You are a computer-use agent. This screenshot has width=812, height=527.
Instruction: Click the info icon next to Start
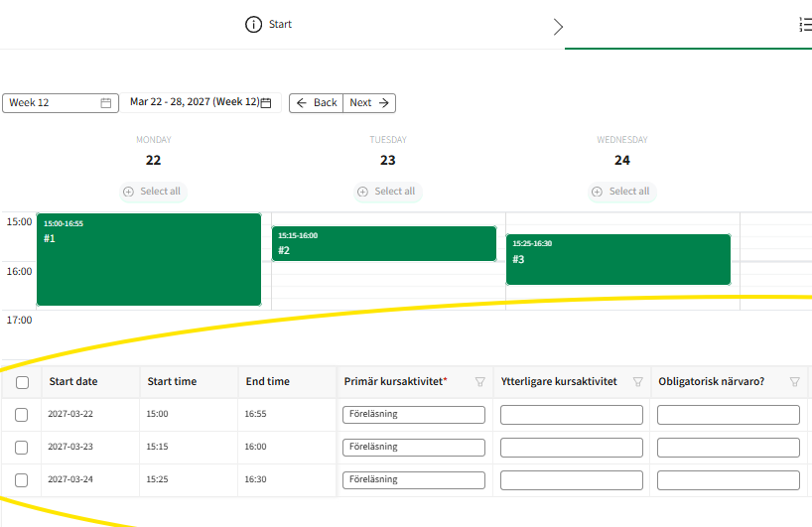coord(253,25)
